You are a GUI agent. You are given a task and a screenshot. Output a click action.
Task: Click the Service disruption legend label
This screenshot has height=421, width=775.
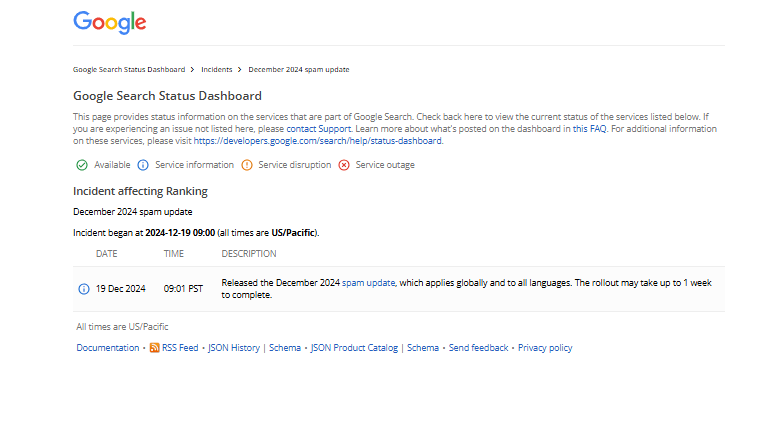coord(295,165)
